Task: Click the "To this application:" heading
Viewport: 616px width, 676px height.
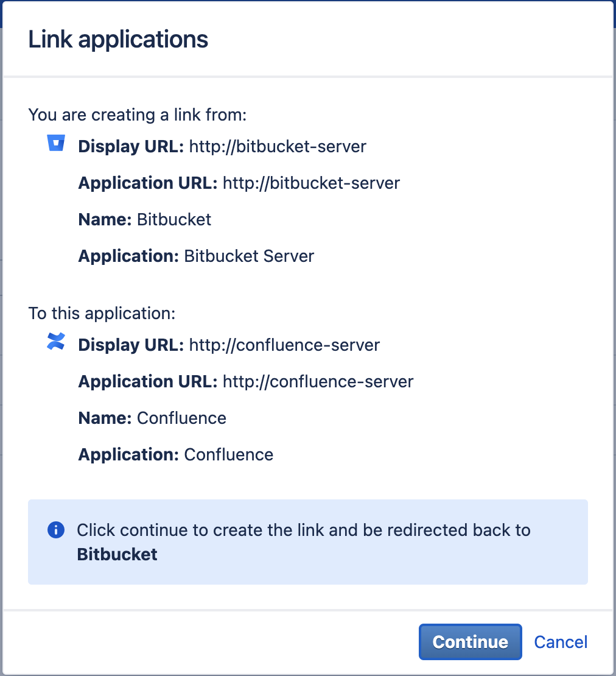Action: (x=102, y=314)
